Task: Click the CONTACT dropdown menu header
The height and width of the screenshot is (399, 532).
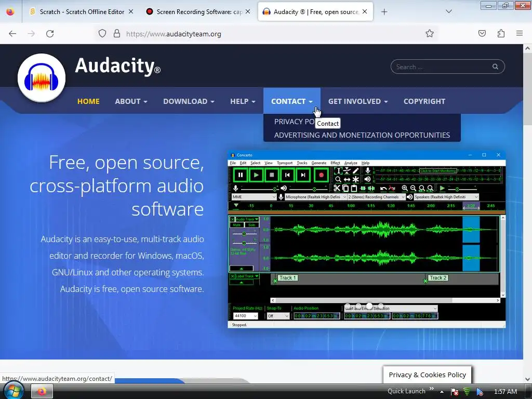Action: [292, 101]
